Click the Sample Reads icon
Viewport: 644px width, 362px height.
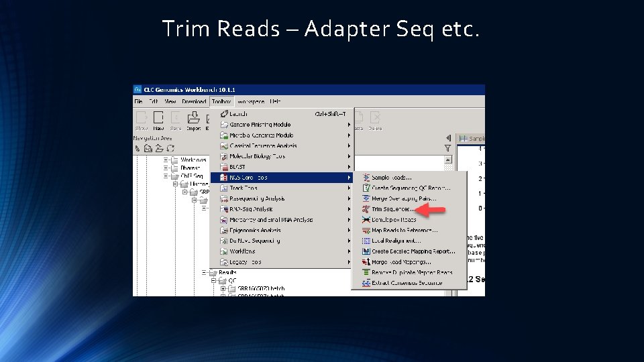click(x=366, y=177)
